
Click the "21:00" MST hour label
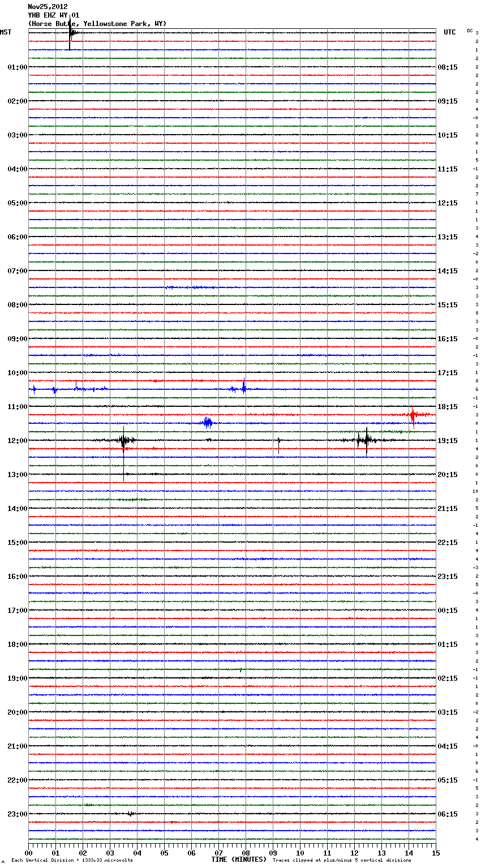point(18,746)
